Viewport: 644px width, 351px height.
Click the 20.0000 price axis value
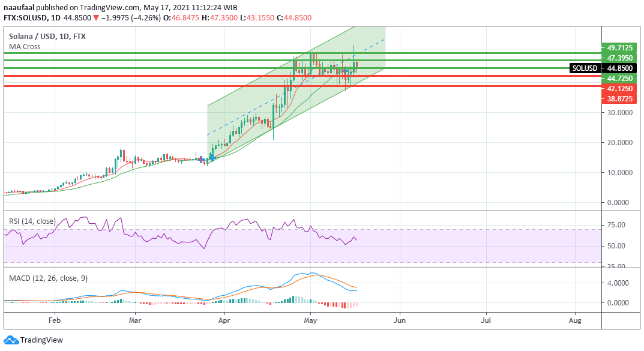[x=620, y=142]
